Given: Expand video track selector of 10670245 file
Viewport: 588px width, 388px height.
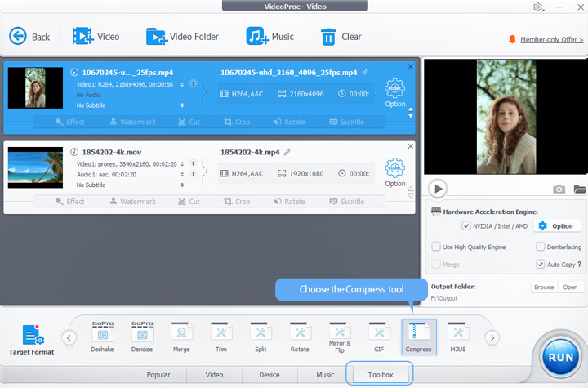Looking at the screenshot, I should [182, 84].
